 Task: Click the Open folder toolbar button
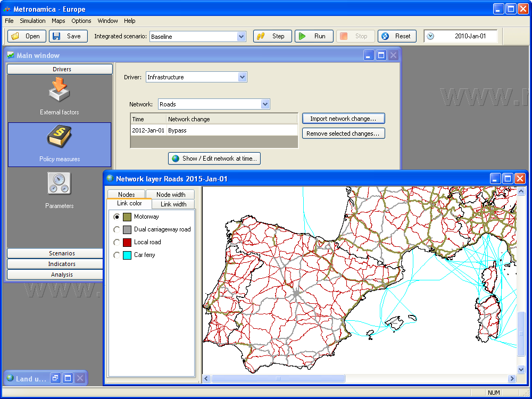click(27, 36)
